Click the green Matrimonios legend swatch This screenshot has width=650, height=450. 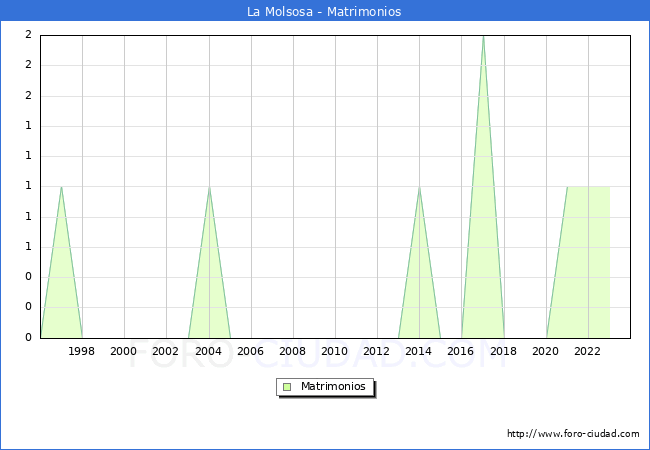[287, 387]
